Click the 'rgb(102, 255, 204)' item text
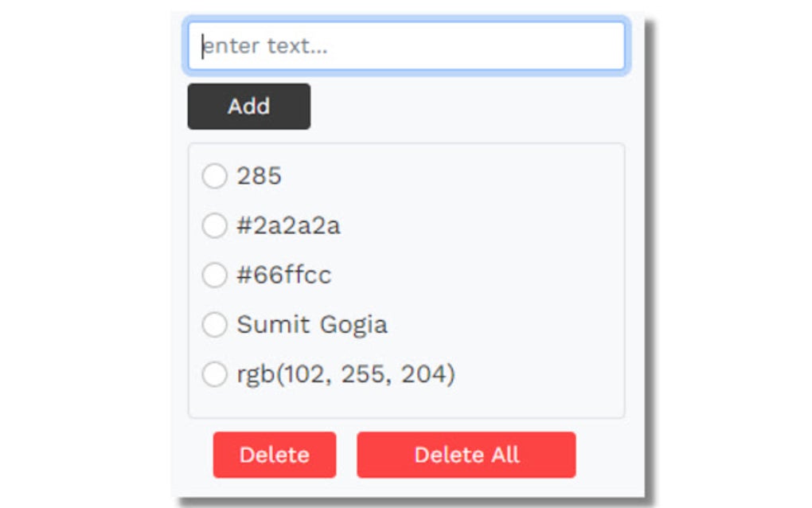This screenshot has height=508, width=812. tap(345, 374)
